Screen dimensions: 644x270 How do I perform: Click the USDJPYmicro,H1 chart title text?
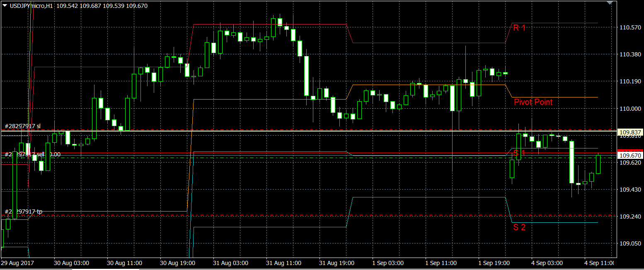click(x=27, y=6)
